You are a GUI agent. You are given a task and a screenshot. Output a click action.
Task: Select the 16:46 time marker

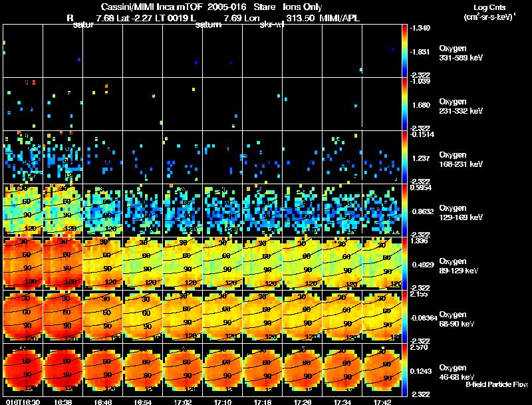[x=102, y=402]
